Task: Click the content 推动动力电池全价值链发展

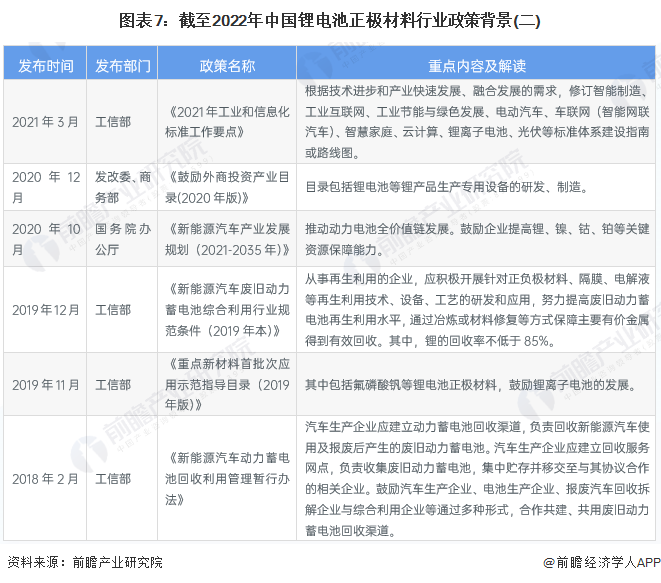Action: [x=477, y=239]
